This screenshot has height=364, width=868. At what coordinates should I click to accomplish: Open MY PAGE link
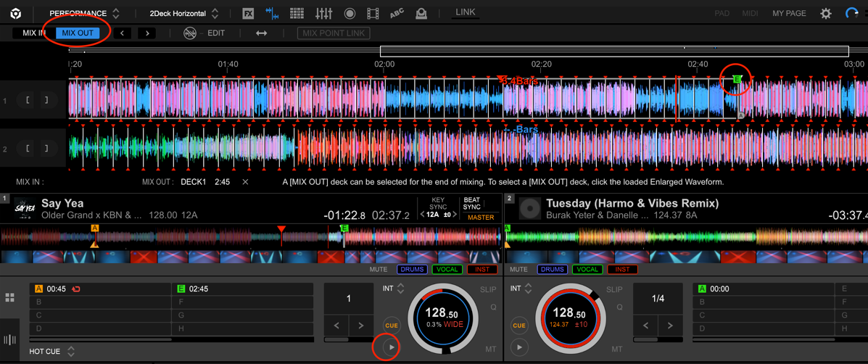(789, 13)
